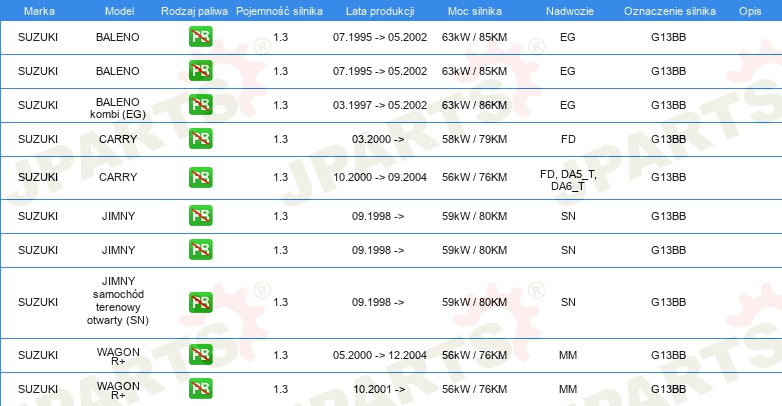Click fuel icon in CARRY 58kW / 79KM row
Viewport: 782px width, 406px height.
(x=200, y=139)
